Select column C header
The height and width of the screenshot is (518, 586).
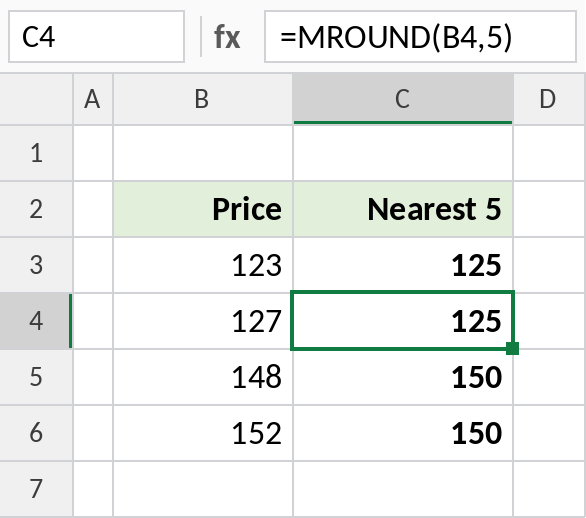pos(403,99)
